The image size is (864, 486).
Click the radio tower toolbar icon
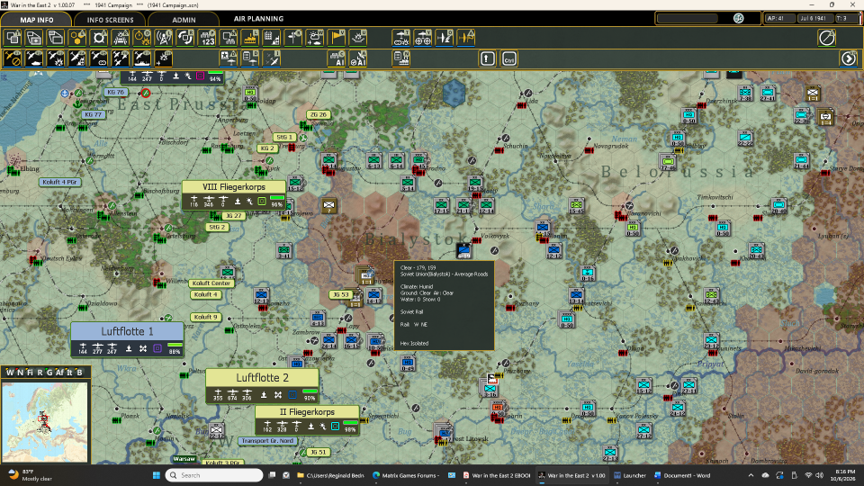pyautogui.click(x=164, y=37)
